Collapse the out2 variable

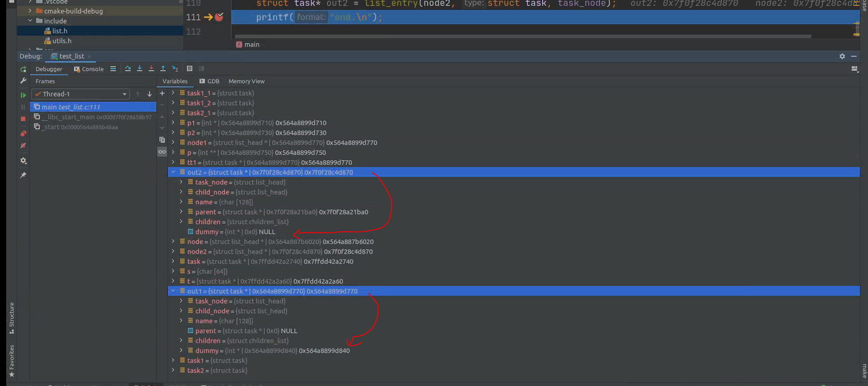click(x=173, y=172)
